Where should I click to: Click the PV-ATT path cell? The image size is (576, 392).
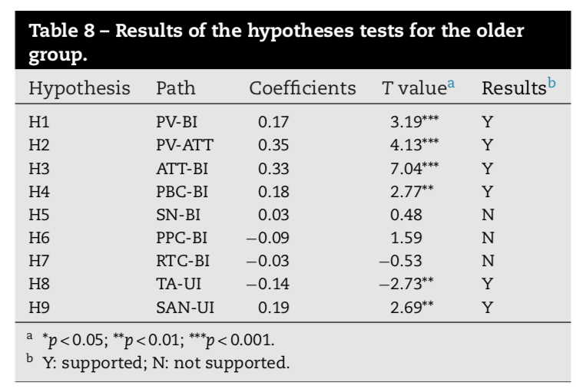coord(184,145)
